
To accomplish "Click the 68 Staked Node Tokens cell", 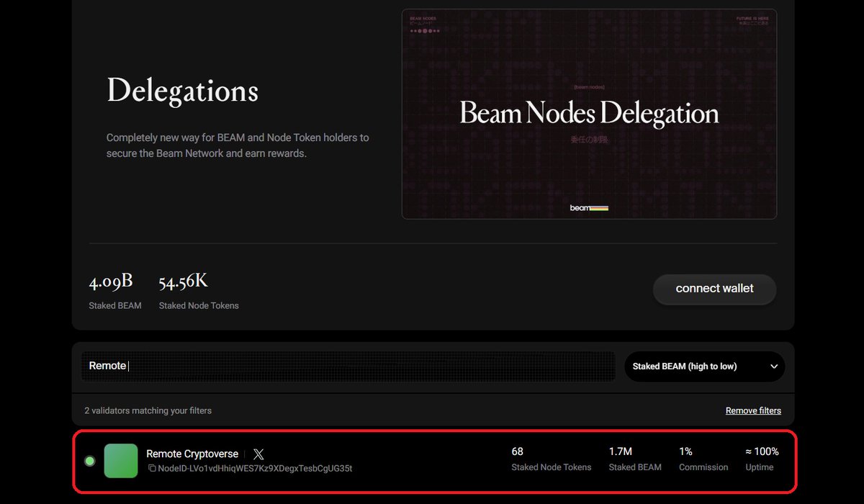I will click(552, 459).
